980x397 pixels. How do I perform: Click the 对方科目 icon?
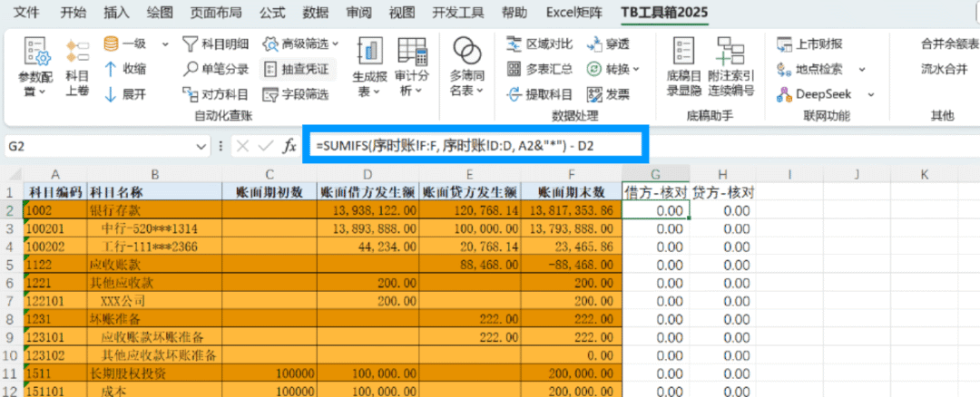tap(190, 94)
